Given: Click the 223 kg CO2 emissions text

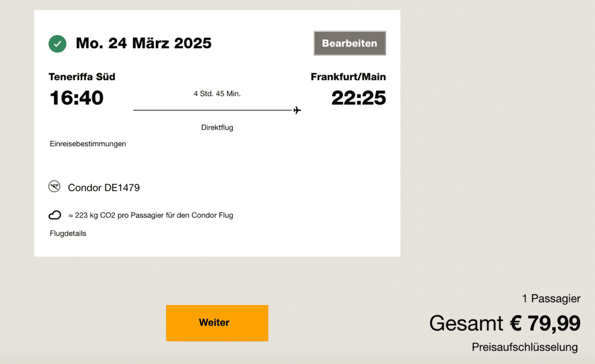Looking at the screenshot, I should click(151, 215).
